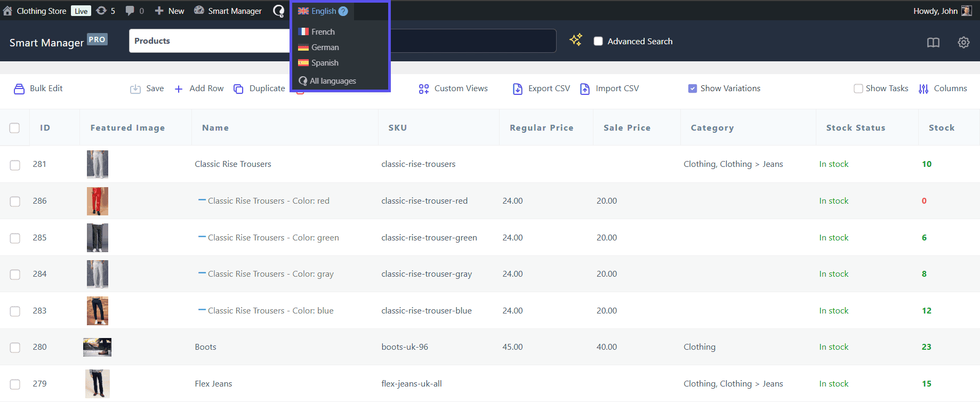Select checkbox for row ID 286
Image resolution: width=980 pixels, height=402 pixels.
[x=15, y=202]
